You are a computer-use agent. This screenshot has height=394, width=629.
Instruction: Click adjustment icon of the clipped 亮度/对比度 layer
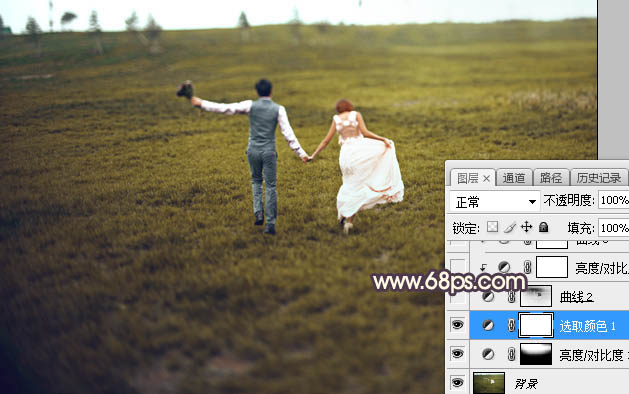click(504, 267)
